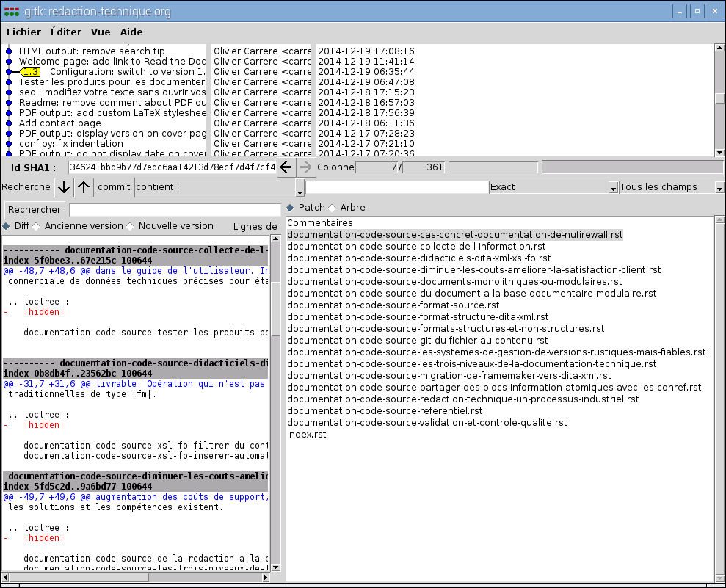
Task: Open index.rst in the file list
Action: 307,435
